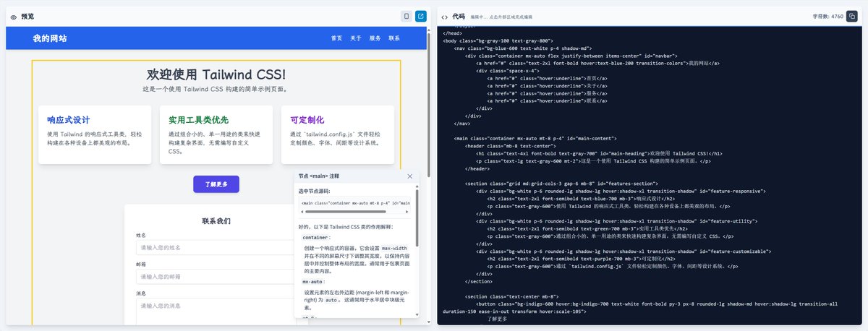This screenshot has height=331, width=868.
Task: Open preview in new window icon
Action: tap(420, 16)
